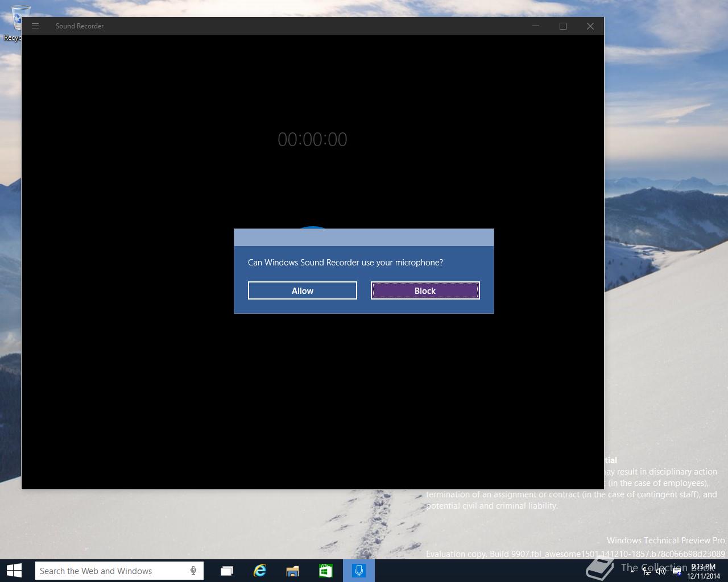The width and height of the screenshot is (728, 582).
Task: Select the Recycle Bin desktop icon
Action: (x=16, y=23)
